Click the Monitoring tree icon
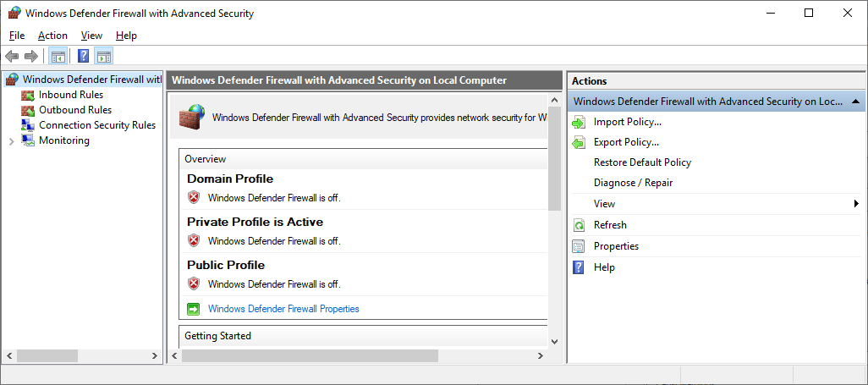This screenshot has height=385, width=868. [x=28, y=140]
